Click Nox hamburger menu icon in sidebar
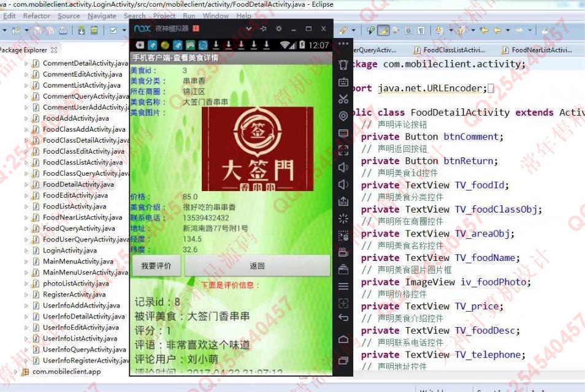Screen dimensions: 585x392 (343, 286)
